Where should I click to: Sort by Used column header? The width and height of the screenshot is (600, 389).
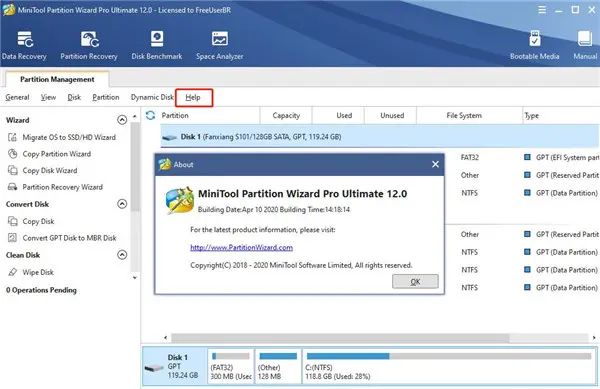pos(339,115)
